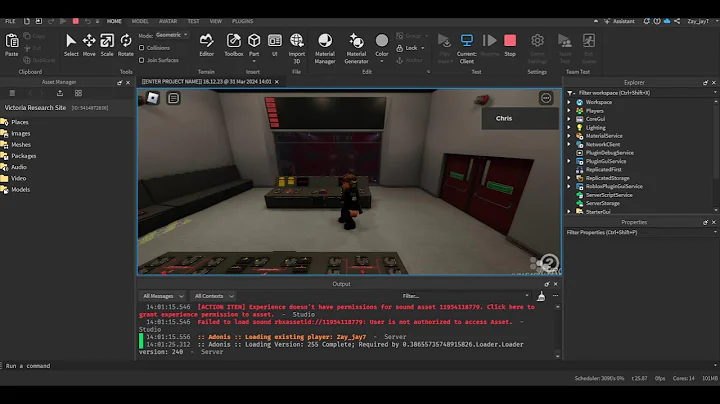Select Chris in the player list
Viewport: 720px width, 404px height.
pos(520,118)
